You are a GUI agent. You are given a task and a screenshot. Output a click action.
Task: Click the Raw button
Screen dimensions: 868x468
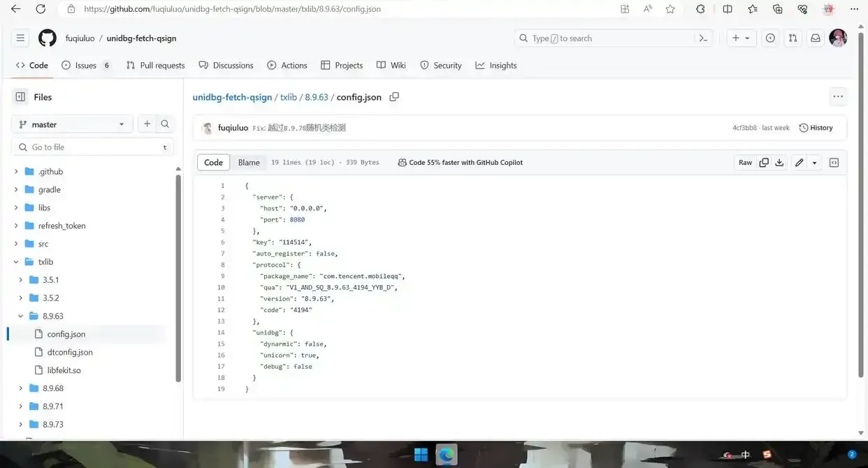[x=745, y=163]
